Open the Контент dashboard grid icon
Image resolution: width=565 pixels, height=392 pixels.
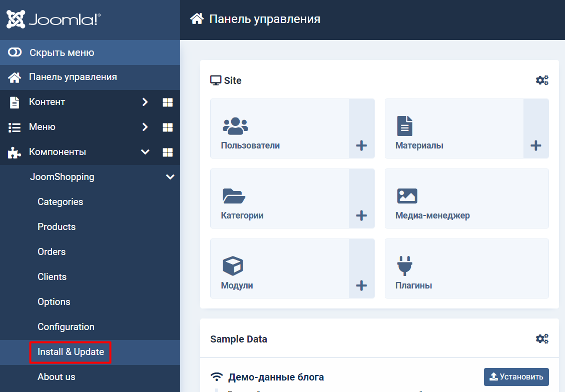click(x=168, y=102)
